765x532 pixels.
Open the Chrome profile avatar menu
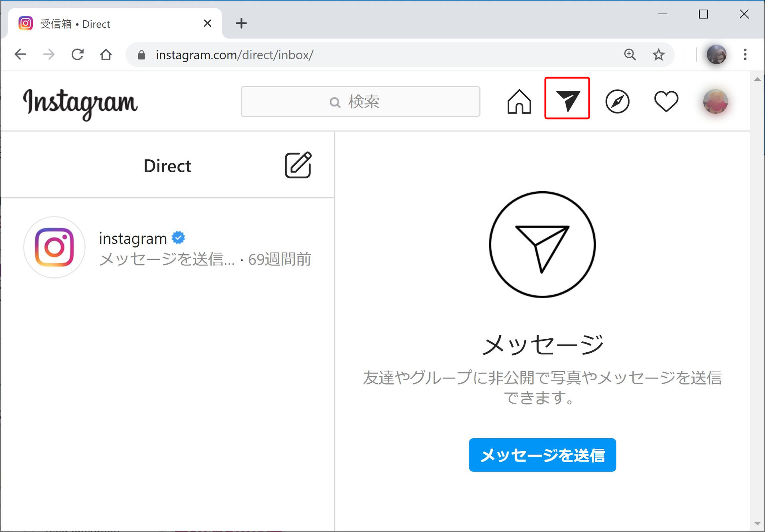pyautogui.click(x=716, y=55)
